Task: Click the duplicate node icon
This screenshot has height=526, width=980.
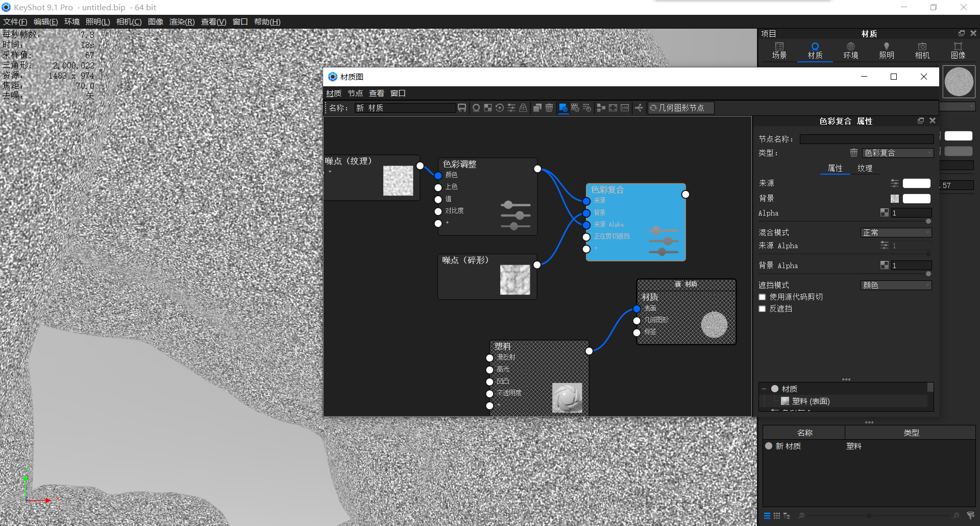Action: pyautogui.click(x=536, y=108)
